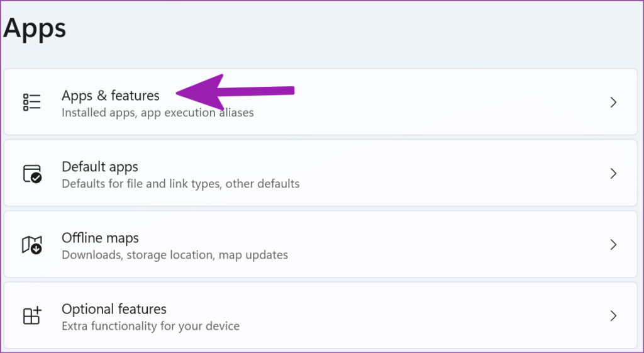Click "Extra functionality for your device" subtitle

pos(150,327)
